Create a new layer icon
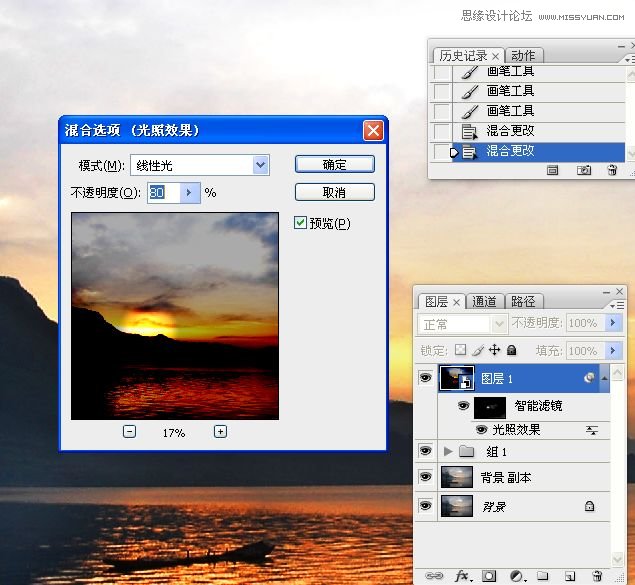The height and width of the screenshot is (585, 635). 570,576
